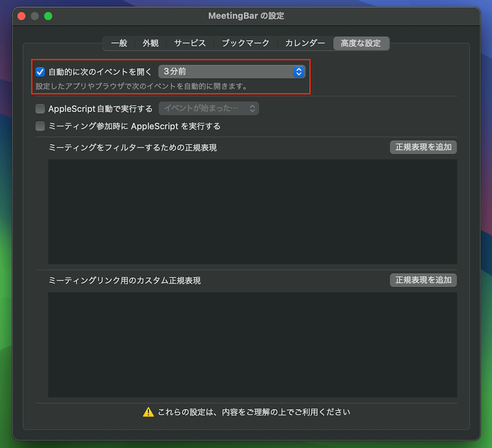Open the カレンダー tab
Screen dimensions: 492x448
(305, 43)
